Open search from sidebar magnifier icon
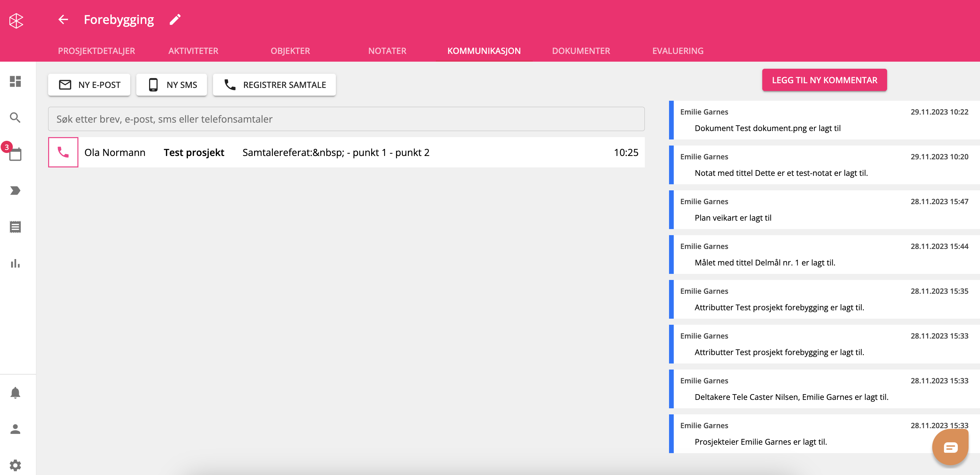 pyautogui.click(x=15, y=118)
